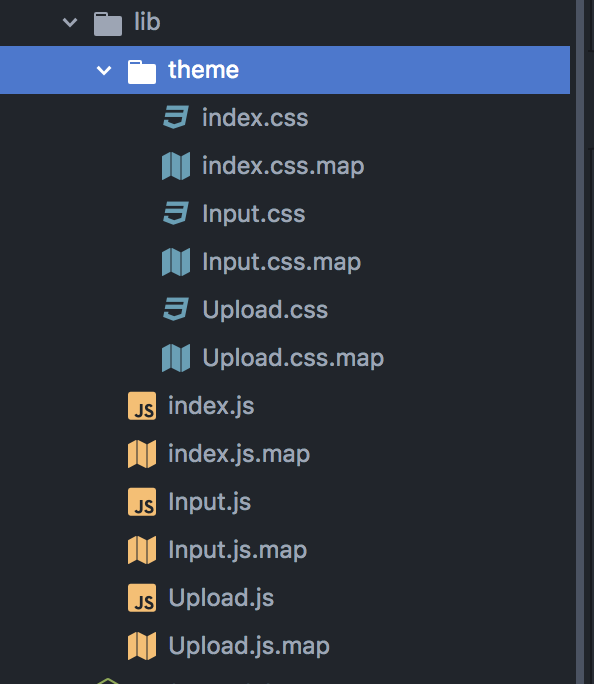Image resolution: width=594 pixels, height=684 pixels.
Task: Click the map icon beside Upload.css.map
Action: [x=176, y=358]
